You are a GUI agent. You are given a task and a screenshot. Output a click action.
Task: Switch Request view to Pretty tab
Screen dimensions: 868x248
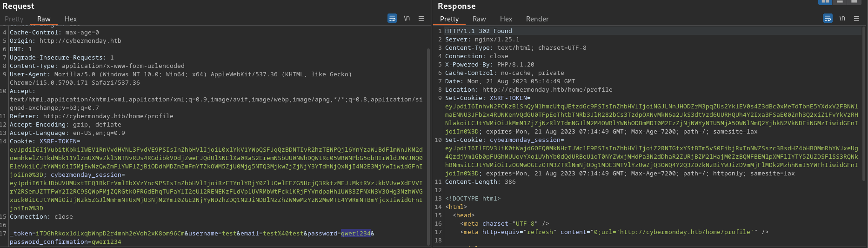coord(14,19)
